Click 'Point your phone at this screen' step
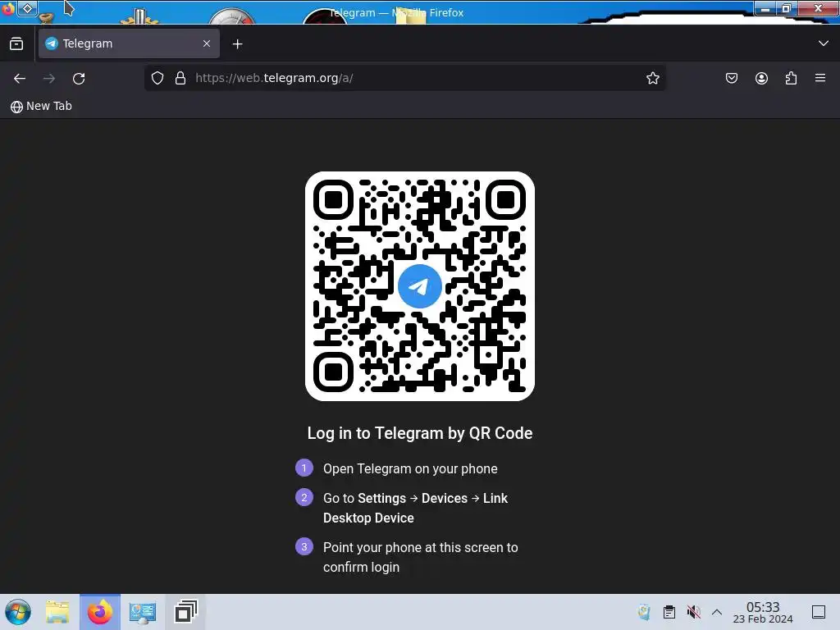The height and width of the screenshot is (630, 840). pos(421,557)
